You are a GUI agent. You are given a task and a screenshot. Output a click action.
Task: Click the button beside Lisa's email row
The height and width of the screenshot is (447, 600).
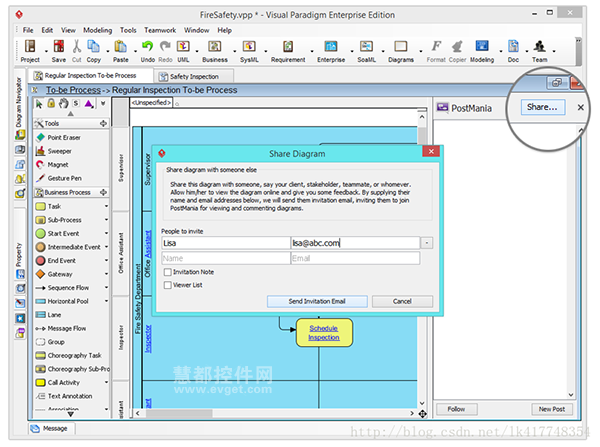[x=427, y=243]
